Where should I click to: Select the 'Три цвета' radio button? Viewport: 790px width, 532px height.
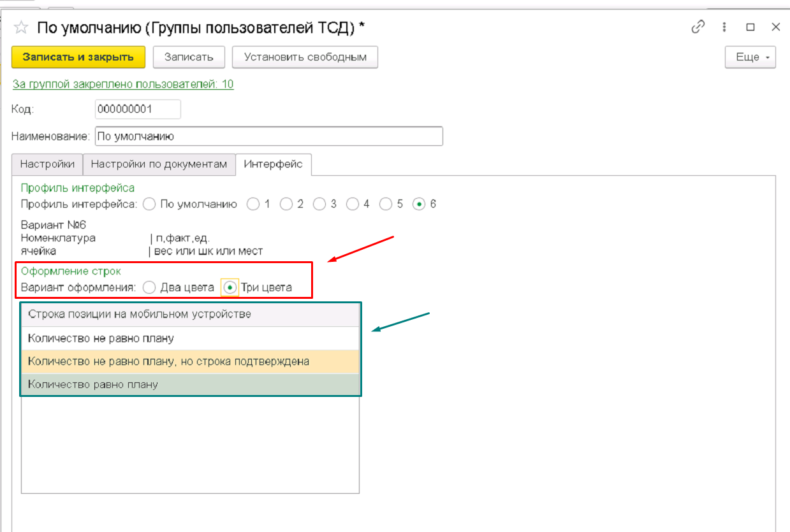230,287
